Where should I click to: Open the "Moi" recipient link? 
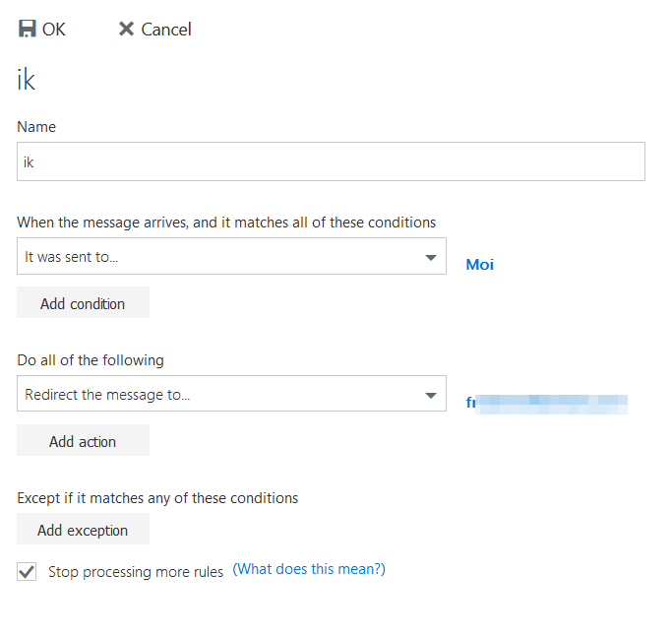[479, 264]
